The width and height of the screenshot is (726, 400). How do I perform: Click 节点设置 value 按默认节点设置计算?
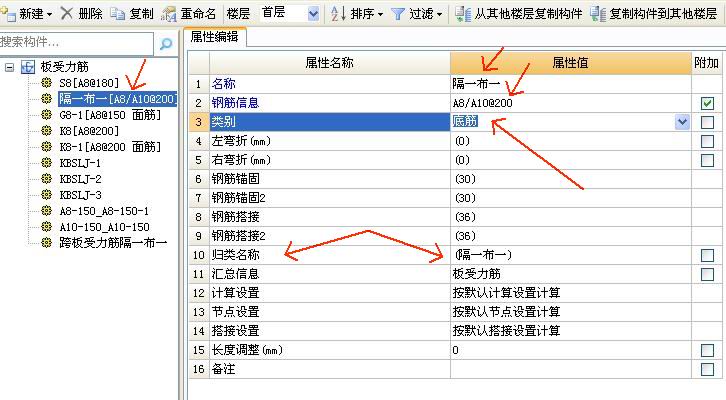(x=570, y=312)
